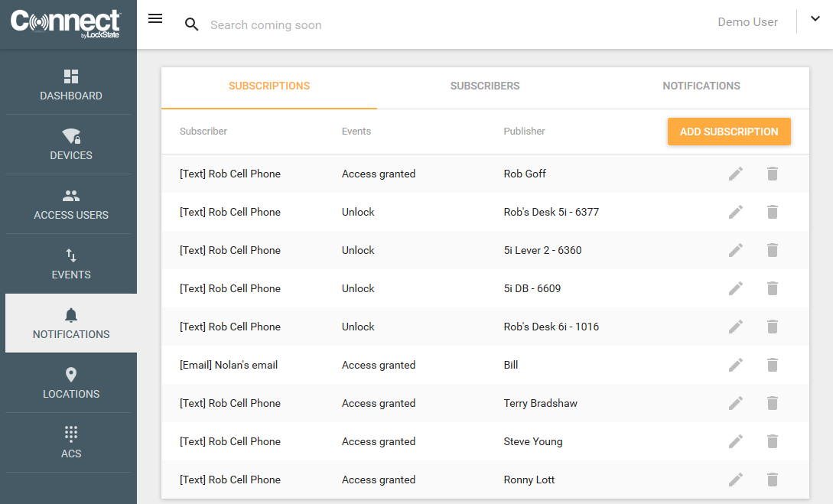Open Access Users in the sidebar
The image size is (833, 504).
[x=71, y=204]
